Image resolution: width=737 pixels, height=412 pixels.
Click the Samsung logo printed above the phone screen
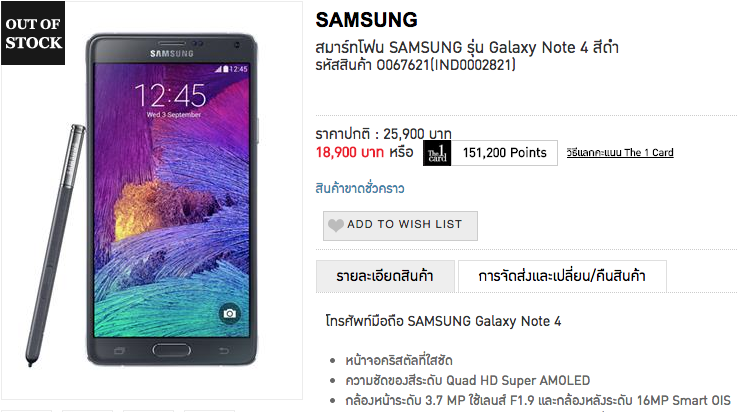pyautogui.click(x=172, y=54)
